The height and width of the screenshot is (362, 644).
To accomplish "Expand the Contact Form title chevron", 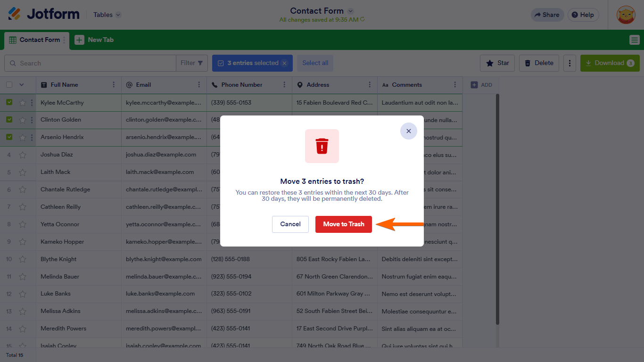I will [x=350, y=11].
